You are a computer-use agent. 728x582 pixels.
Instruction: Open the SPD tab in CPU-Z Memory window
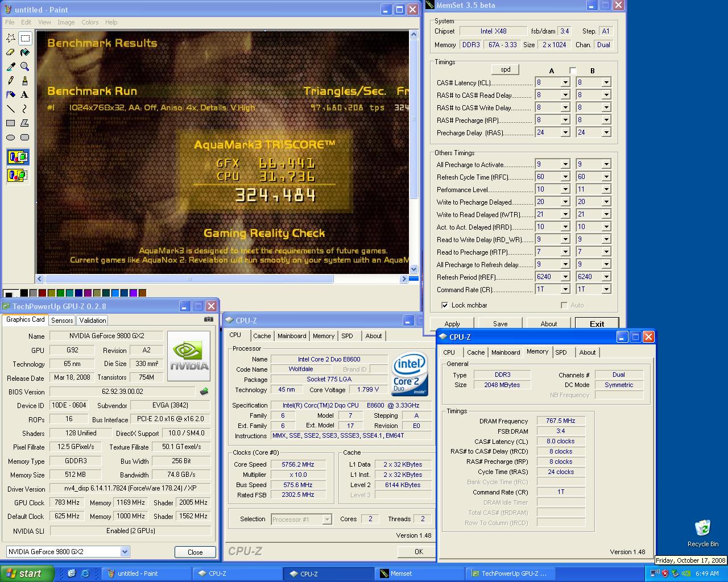pos(561,352)
